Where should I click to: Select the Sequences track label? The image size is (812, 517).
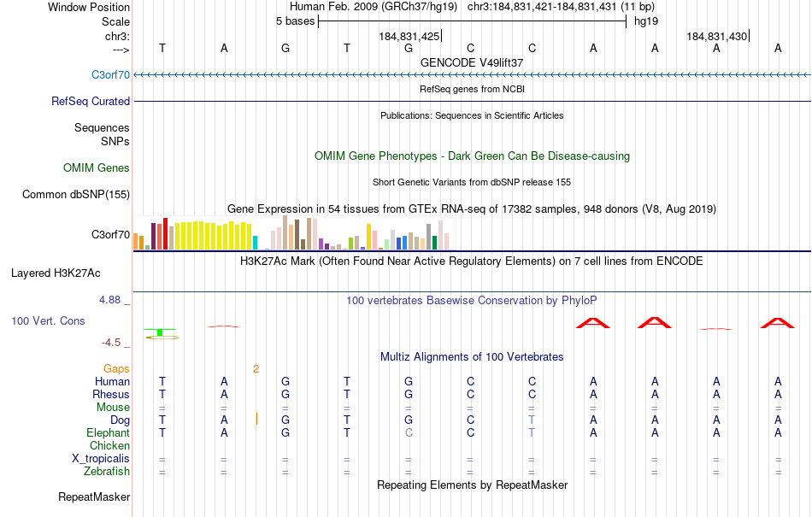point(102,128)
